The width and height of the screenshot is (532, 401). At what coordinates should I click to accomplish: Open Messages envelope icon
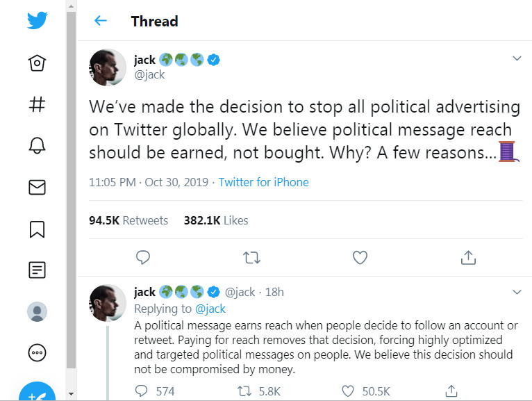click(37, 187)
